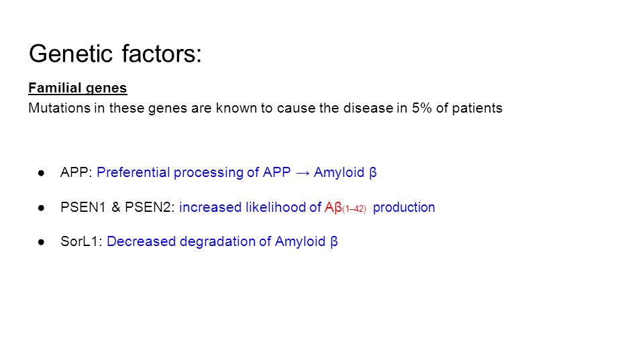Click the arrow symbol before Amyloid β
Screen dimensions: 644x362
tap(303, 173)
